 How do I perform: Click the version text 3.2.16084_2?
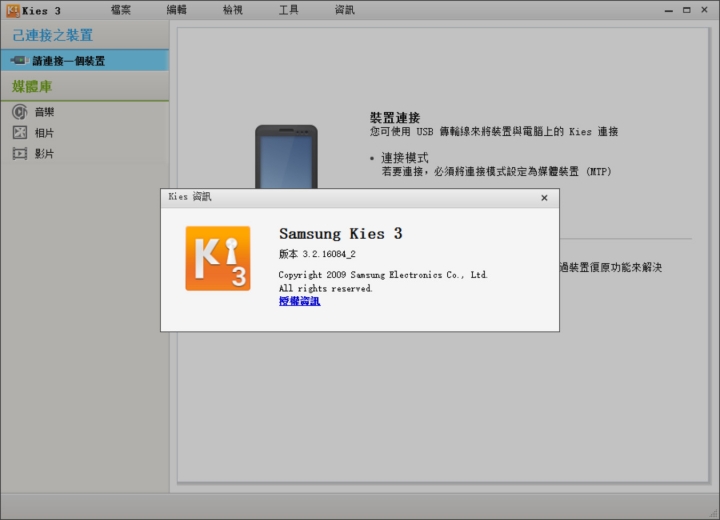tap(317, 254)
